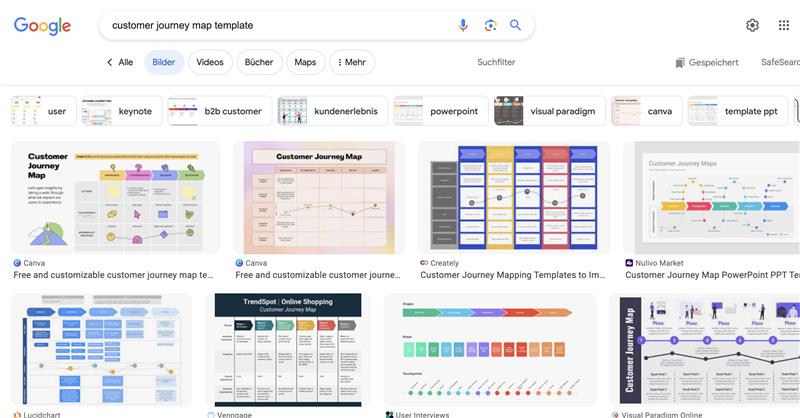
Task: Click the Gespeichert bookmark icon
Action: [680, 62]
